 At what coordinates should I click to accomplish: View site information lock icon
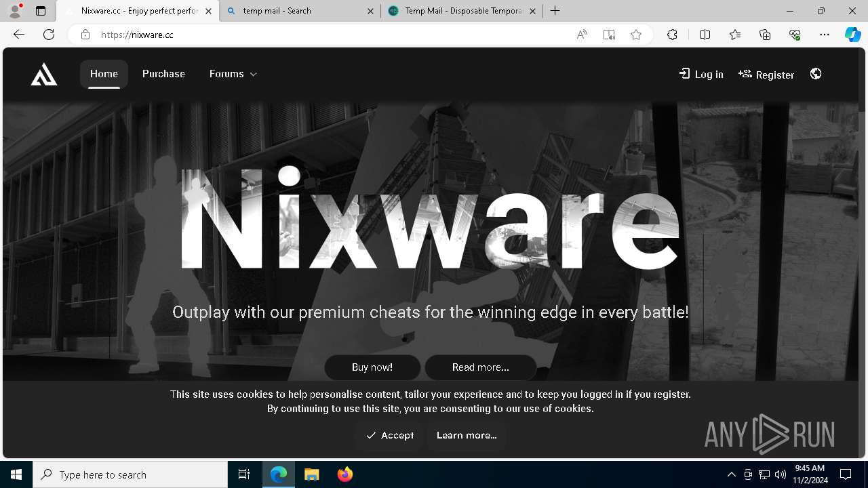[x=85, y=35]
